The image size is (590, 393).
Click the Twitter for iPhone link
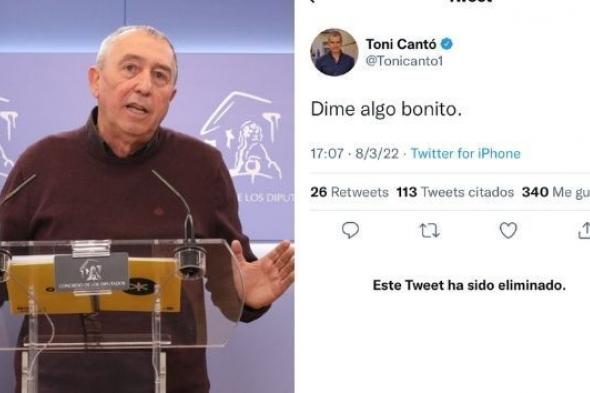tap(465, 153)
